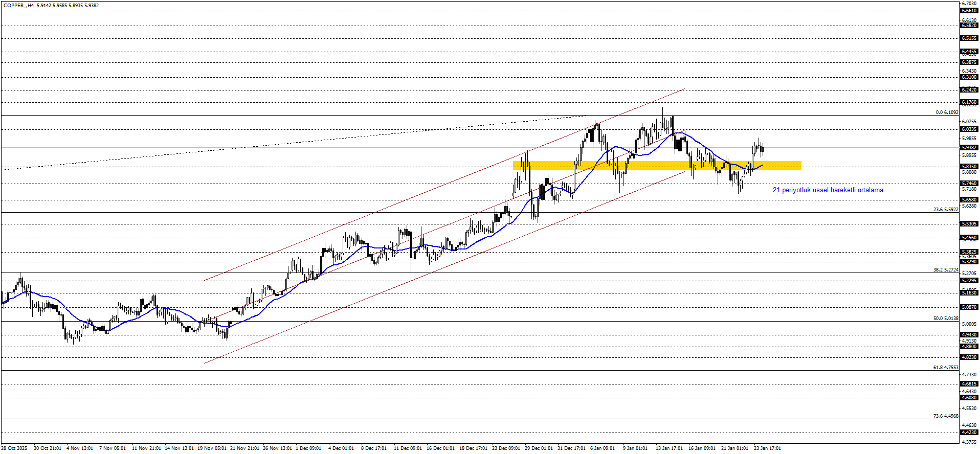Select the 23 Jan 17:01 time label
This screenshot has width=980, height=454.
point(767,448)
